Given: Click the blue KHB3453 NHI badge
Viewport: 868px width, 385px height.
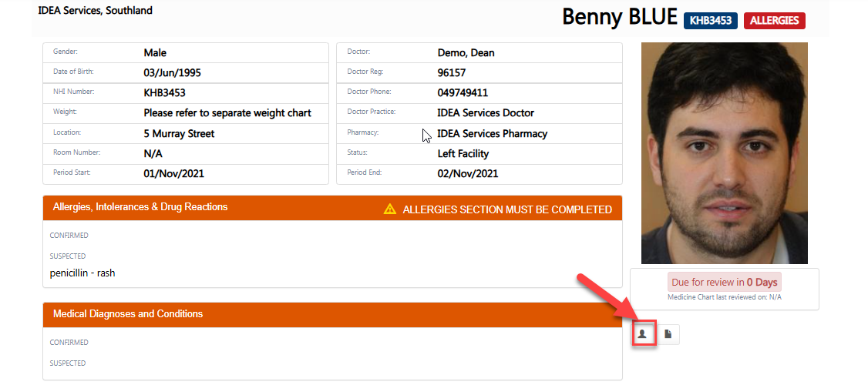Looking at the screenshot, I should [x=710, y=21].
